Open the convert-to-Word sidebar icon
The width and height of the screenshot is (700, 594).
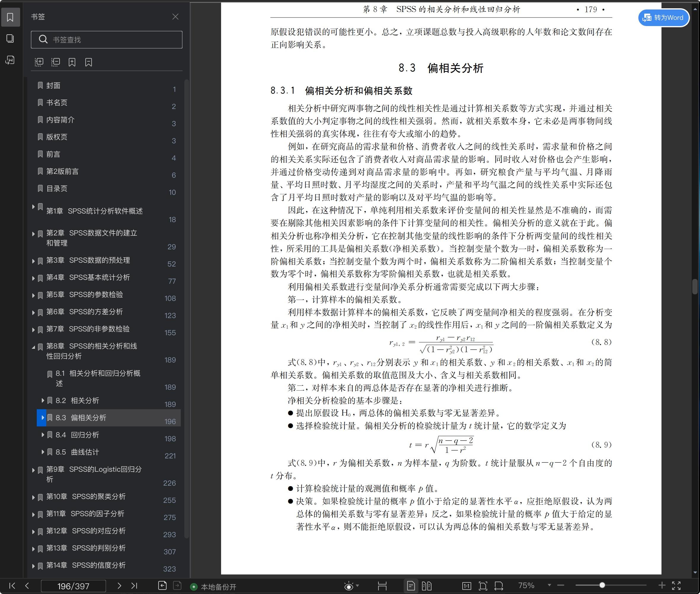[x=10, y=60]
